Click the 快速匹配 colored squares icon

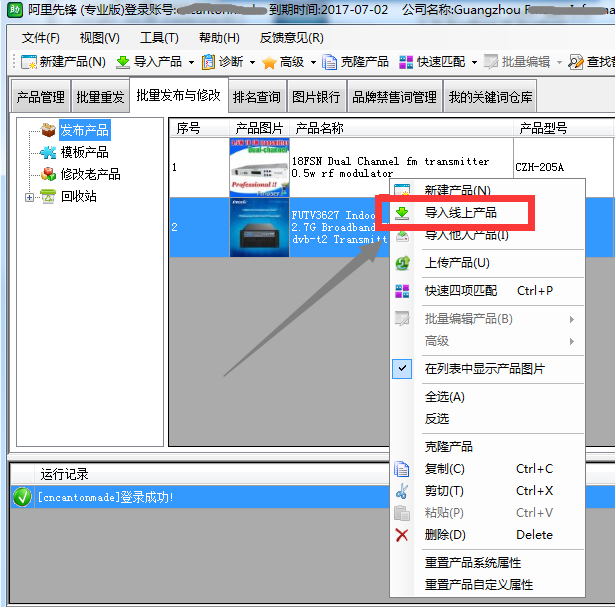(x=406, y=62)
